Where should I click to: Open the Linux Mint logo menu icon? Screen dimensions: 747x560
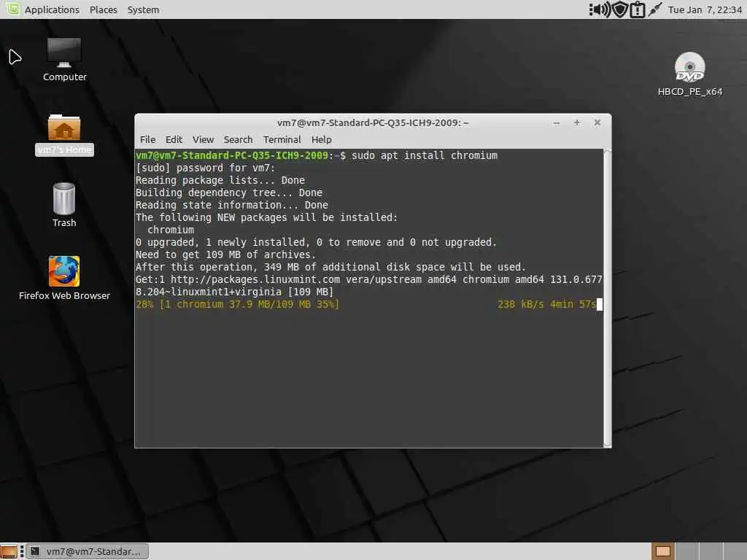point(13,9)
